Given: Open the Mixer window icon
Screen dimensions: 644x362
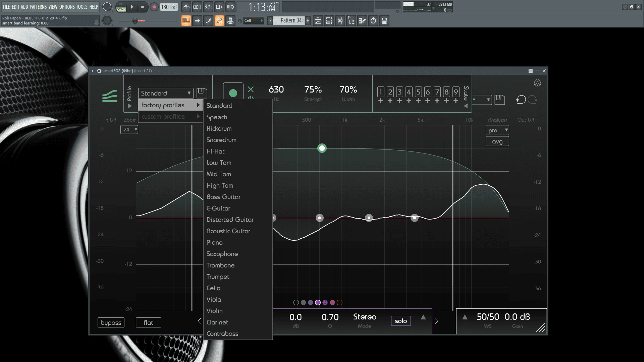Looking at the screenshot, I should tap(340, 21).
